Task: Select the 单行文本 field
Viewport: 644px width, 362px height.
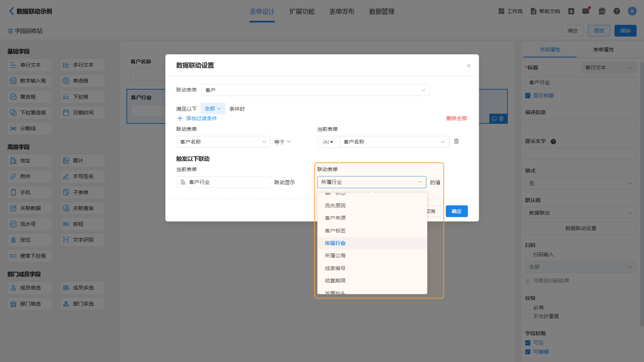Action: coord(30,65)
